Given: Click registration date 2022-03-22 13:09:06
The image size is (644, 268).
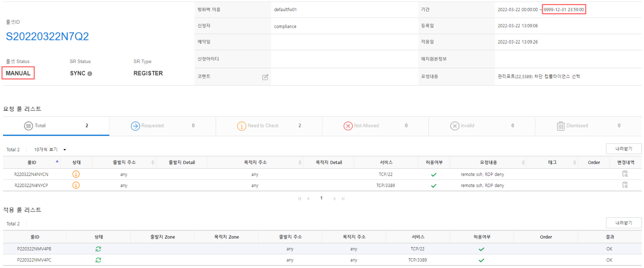Looking at the screenshot, I should (x=518, y=26).
